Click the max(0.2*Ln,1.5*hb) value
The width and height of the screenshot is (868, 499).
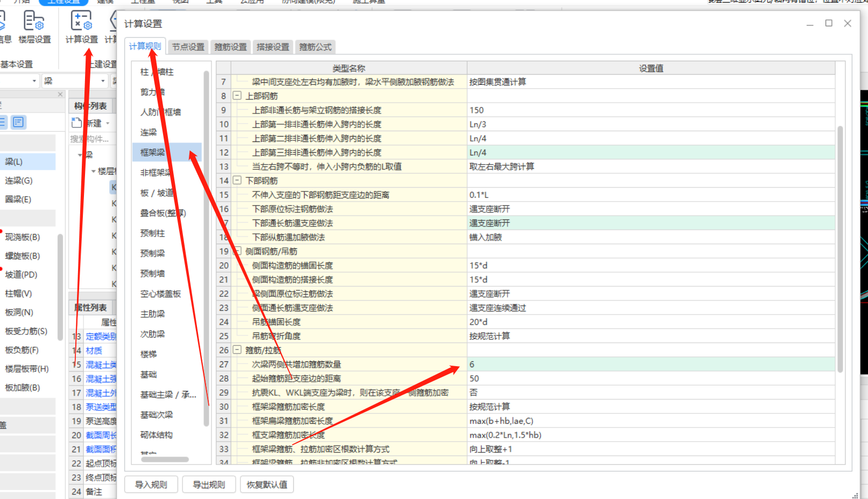tap(651, 434)
